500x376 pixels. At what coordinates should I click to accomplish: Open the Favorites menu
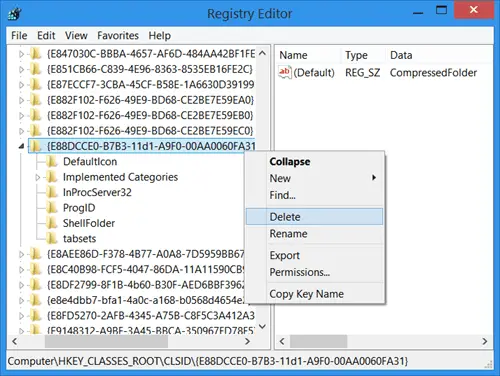(118, 35)
